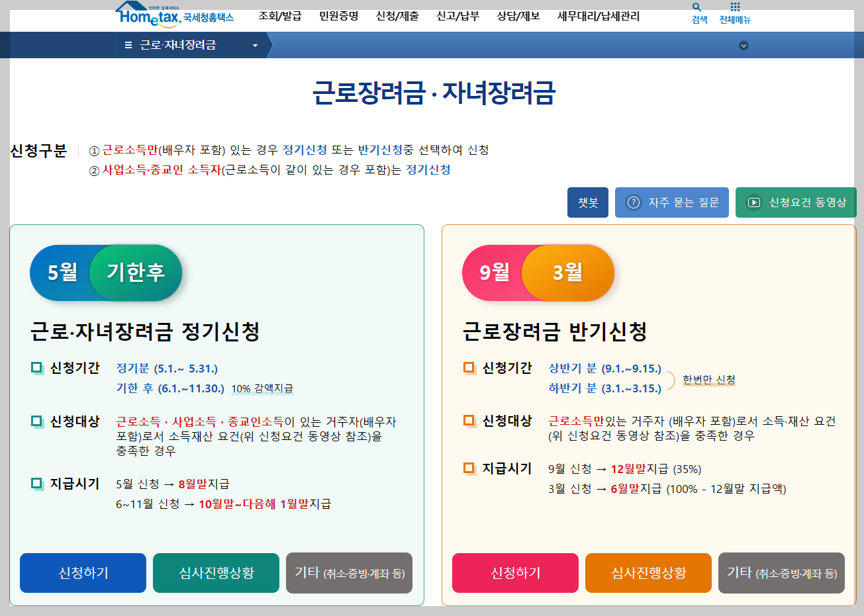864x616 pixels.
Task: Click the green 기한후 badge
Action: pos(136,272)
